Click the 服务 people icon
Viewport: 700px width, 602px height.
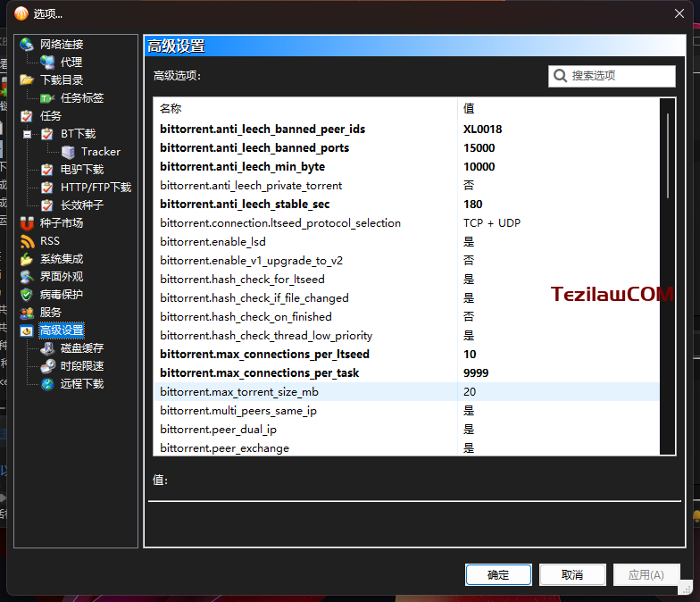click(x=27, y=313)
